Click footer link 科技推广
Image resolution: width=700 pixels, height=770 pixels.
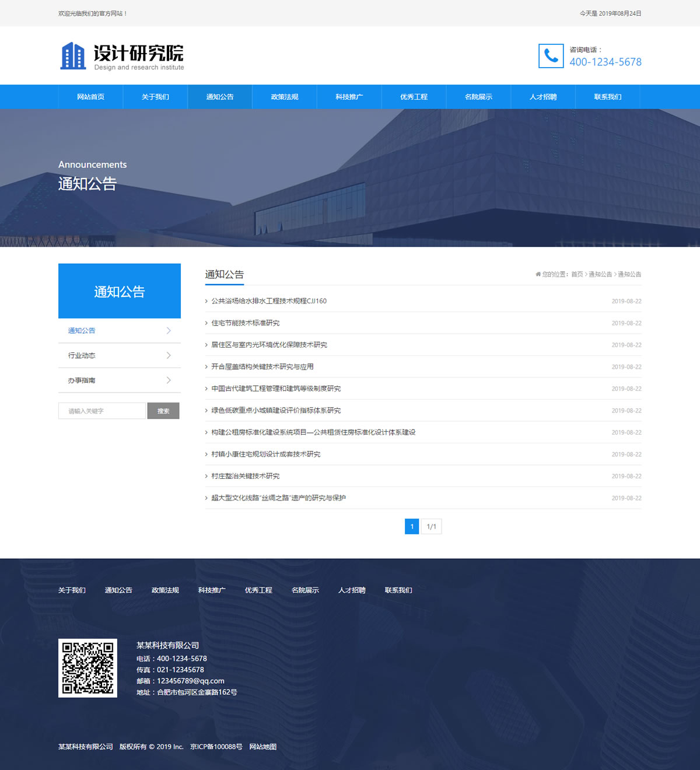click(212, 590)
